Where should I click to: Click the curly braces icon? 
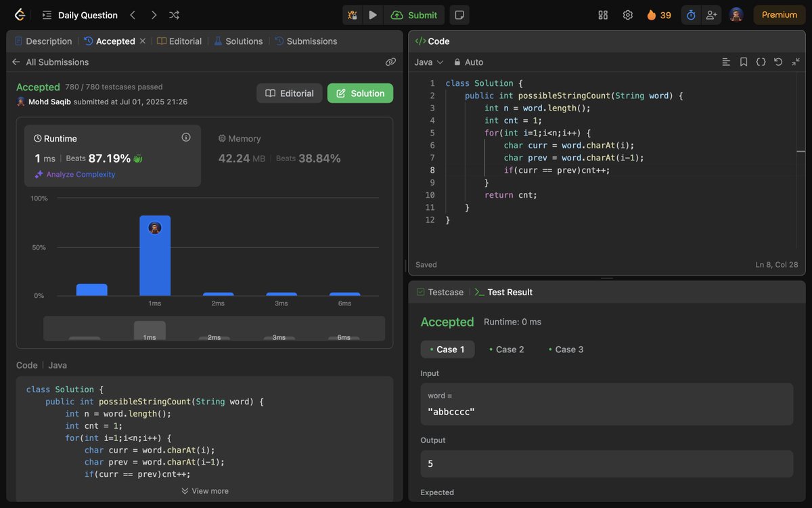(761, 62)
